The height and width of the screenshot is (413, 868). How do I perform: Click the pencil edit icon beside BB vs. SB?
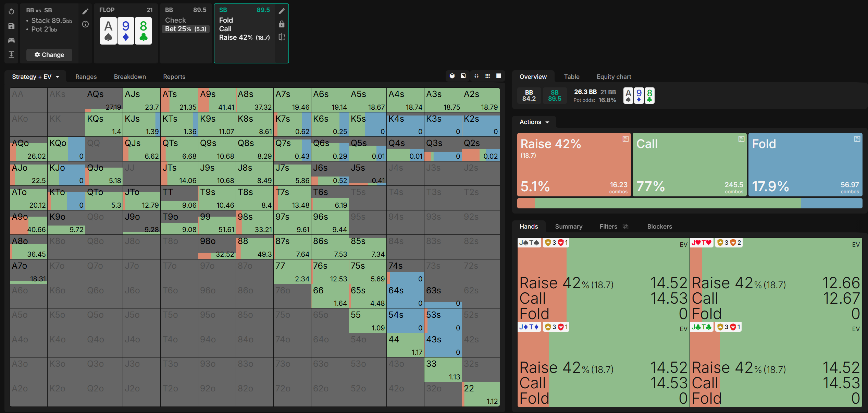coord(85,11)
